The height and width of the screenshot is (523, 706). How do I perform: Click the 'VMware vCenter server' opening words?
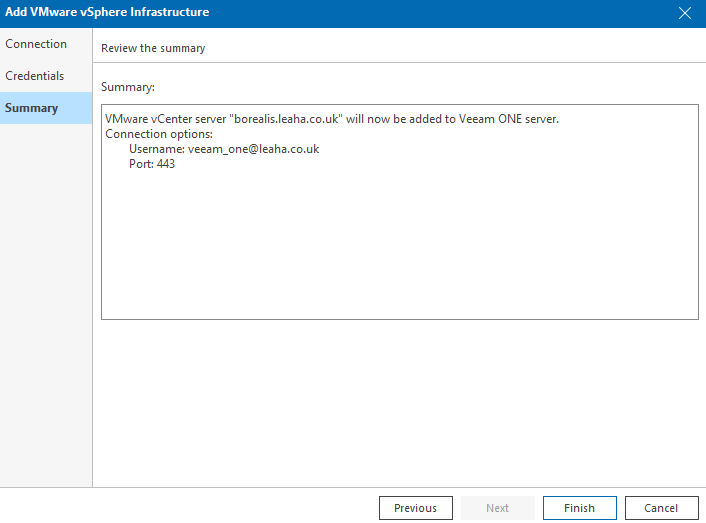click(165, 119)
